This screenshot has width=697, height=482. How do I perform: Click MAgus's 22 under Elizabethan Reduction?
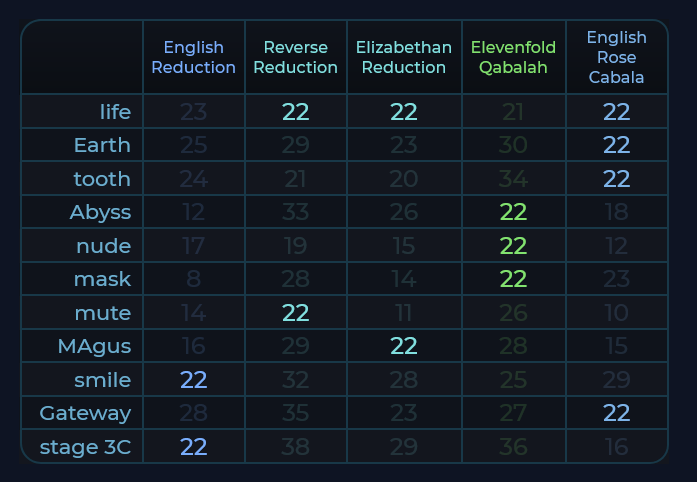coord(404,346)
